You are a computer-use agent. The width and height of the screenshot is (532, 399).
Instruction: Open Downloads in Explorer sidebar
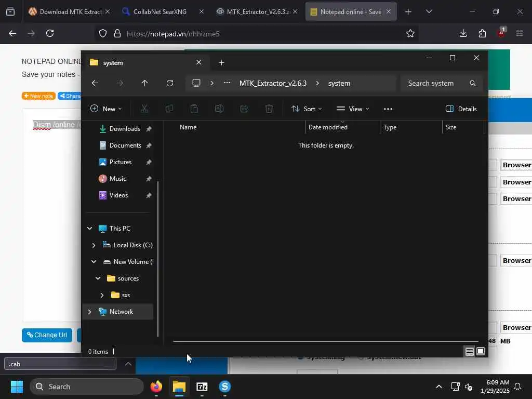point(125,129)
